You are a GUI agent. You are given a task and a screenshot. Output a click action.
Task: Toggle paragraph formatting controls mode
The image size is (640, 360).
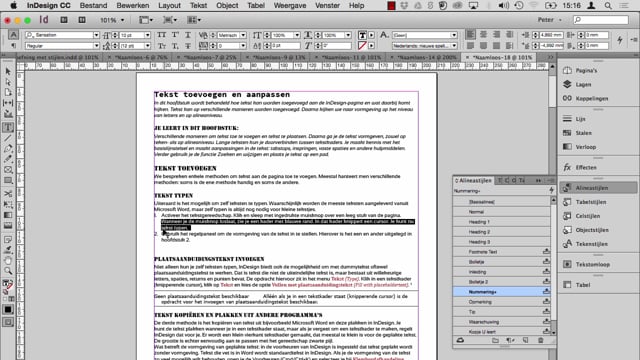point(13,46)
